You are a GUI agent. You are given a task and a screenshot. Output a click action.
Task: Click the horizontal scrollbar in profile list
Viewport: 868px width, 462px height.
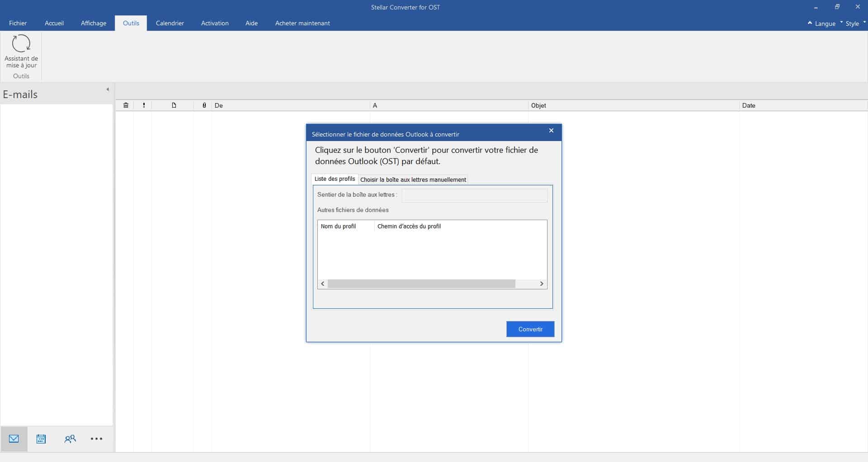(x=421, y=284)
